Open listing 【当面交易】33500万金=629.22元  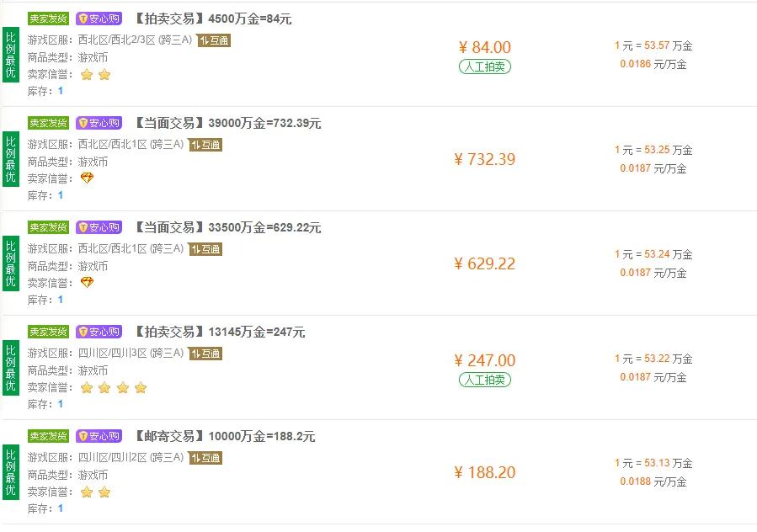tap(227, 227)
